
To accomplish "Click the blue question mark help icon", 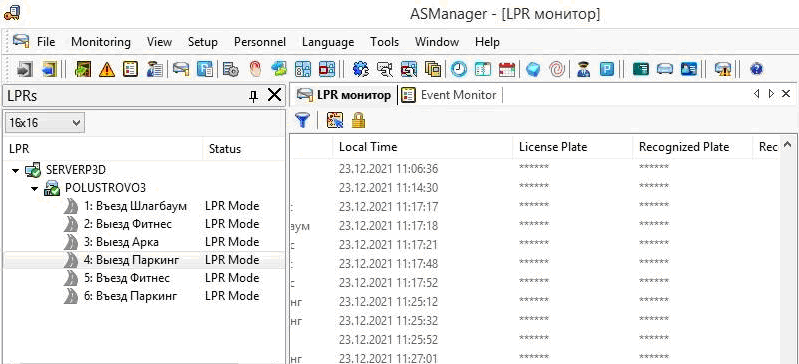I will pyautogui.click(x=757, y=69).
